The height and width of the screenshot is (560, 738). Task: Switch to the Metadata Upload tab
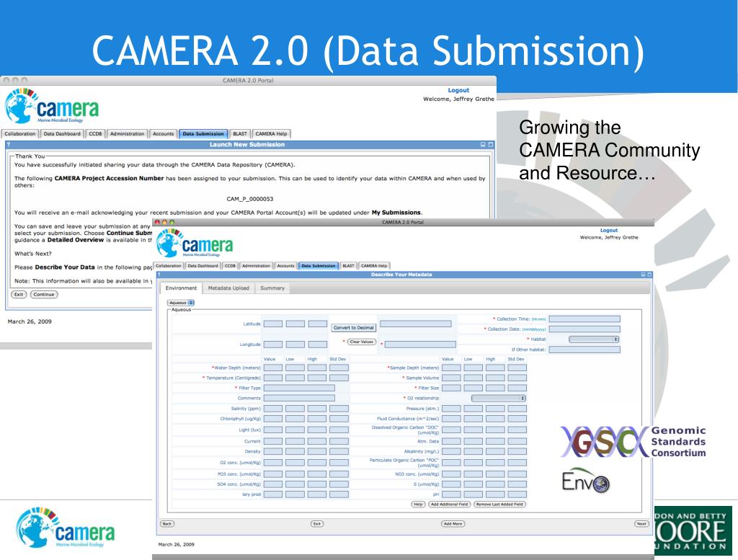click(228, 288)
